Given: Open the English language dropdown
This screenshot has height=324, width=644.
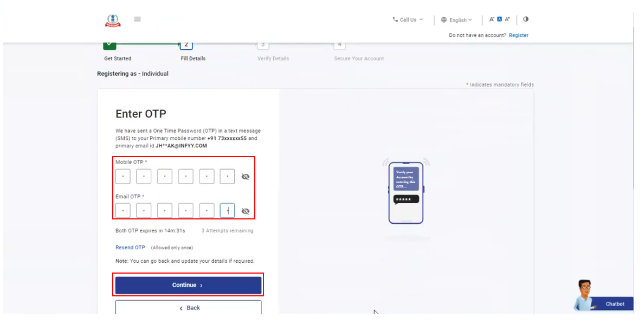Looking at the screenshot, I should (456, 20).
